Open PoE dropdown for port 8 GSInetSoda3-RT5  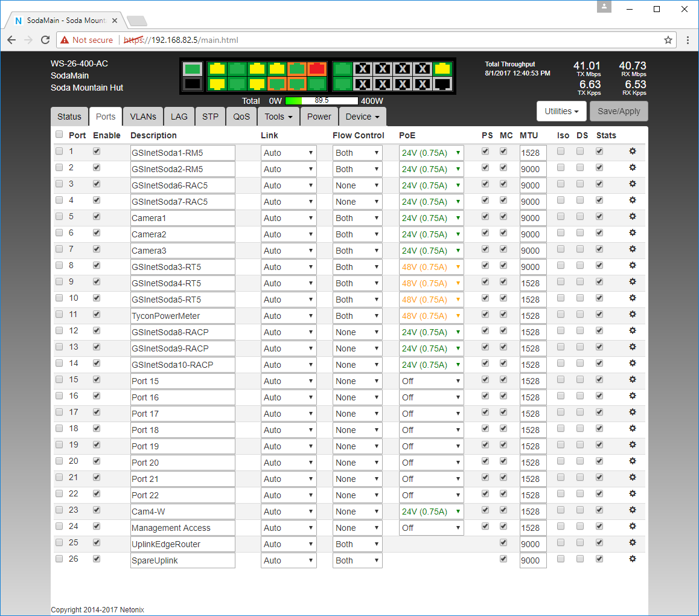431,267
